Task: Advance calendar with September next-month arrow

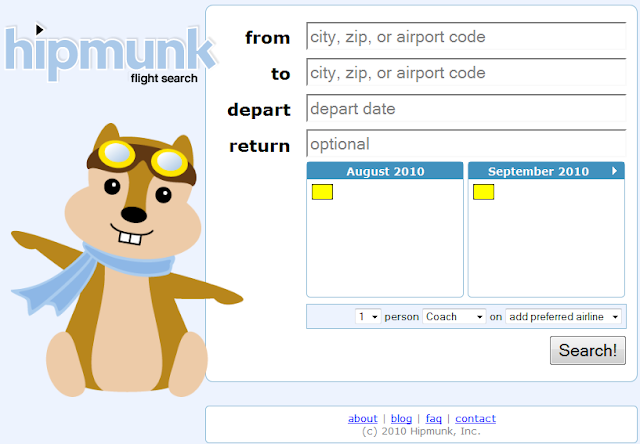Action: [x=614, y=171]
